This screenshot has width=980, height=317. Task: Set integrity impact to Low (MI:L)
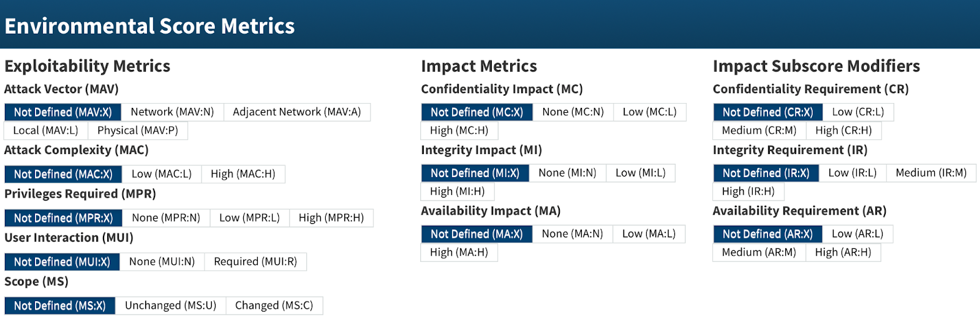pos(640,174)
